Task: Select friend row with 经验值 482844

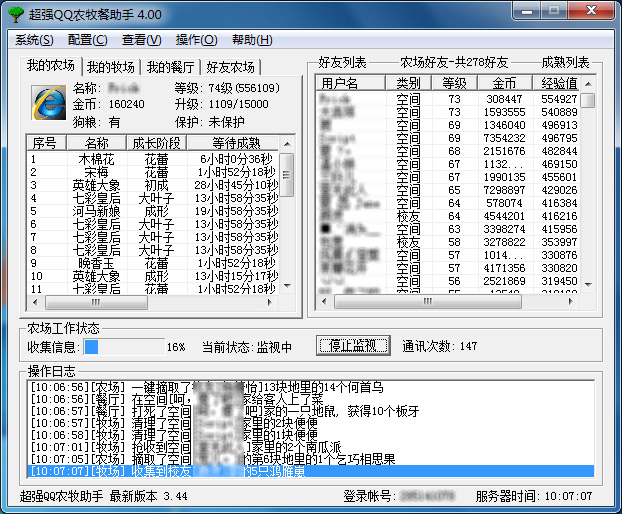Action: (449, 151)
